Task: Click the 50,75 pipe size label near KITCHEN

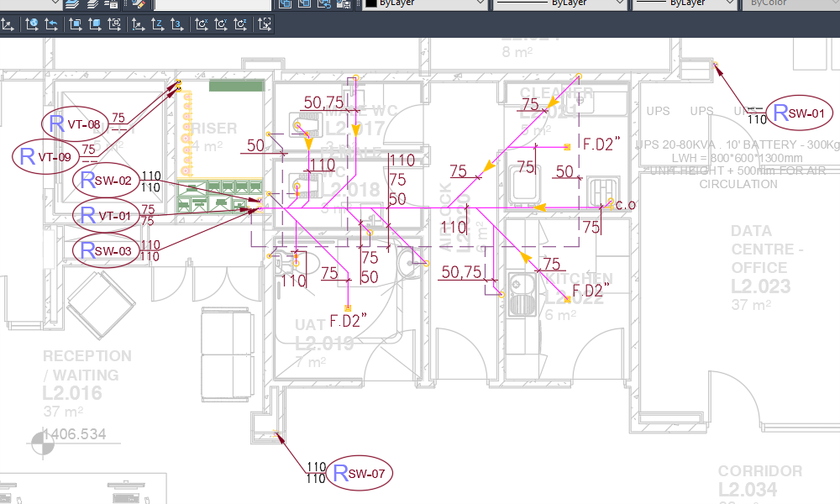Action: (x=461, y=272)
